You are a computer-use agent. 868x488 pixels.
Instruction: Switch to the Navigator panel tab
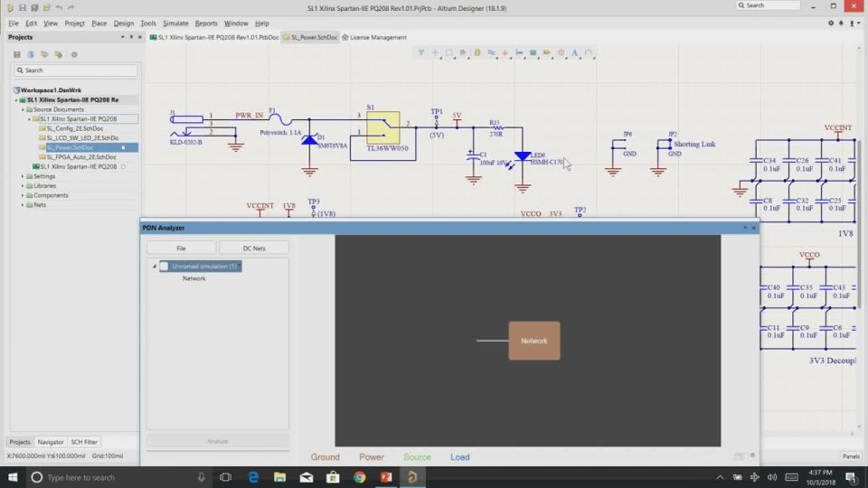click(51, 442)
